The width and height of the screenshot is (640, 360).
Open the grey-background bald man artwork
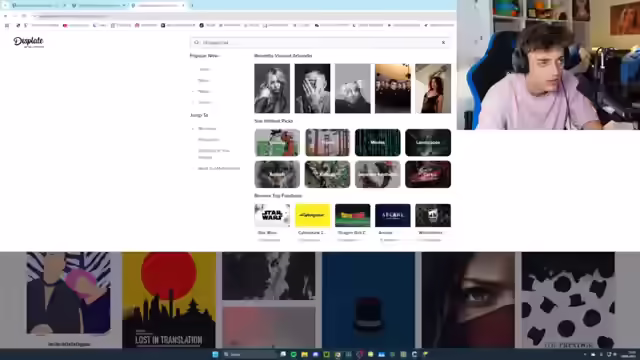coord(353,88)
